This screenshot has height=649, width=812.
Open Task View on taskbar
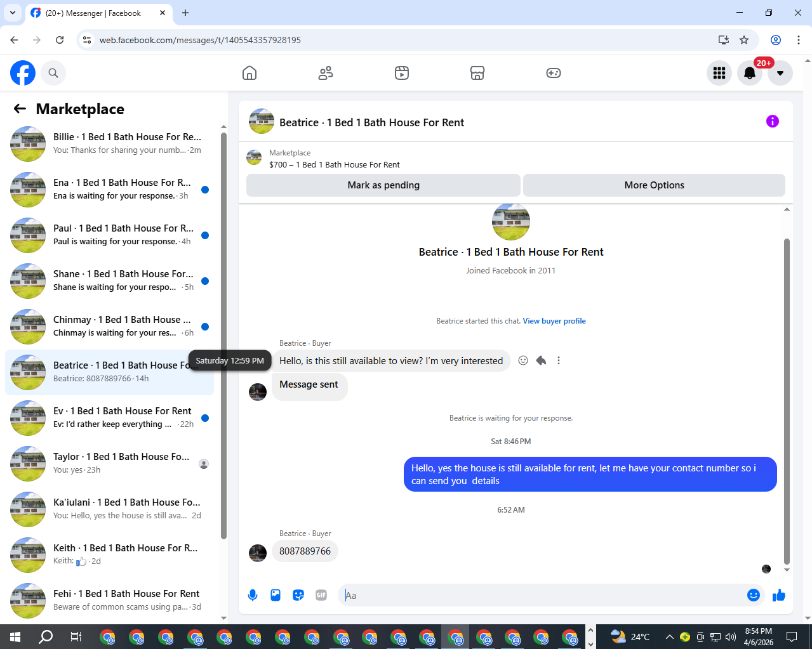[76, 636]
